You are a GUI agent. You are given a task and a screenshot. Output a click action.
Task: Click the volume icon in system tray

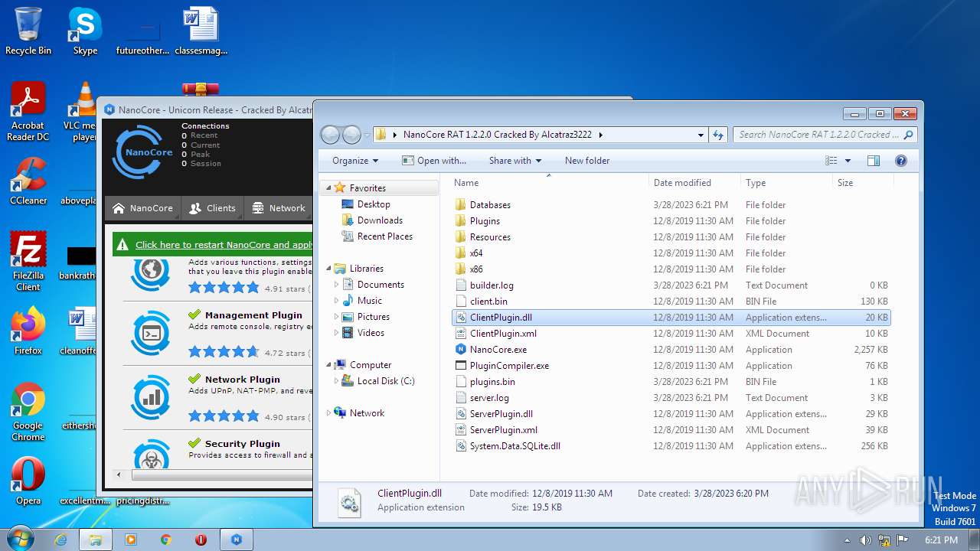866,540
